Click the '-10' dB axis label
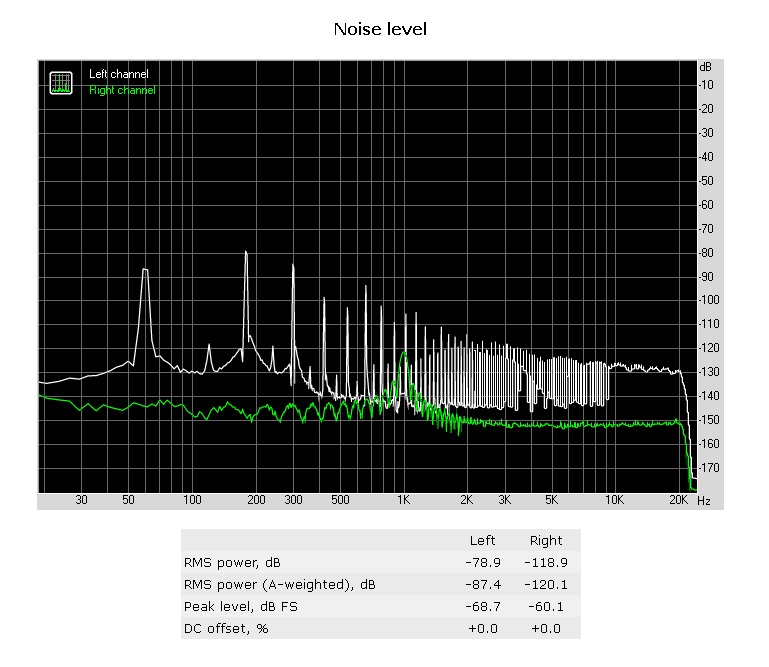Image resolution: width=769 pixels, height=667 pixels. tap(706, 85)
